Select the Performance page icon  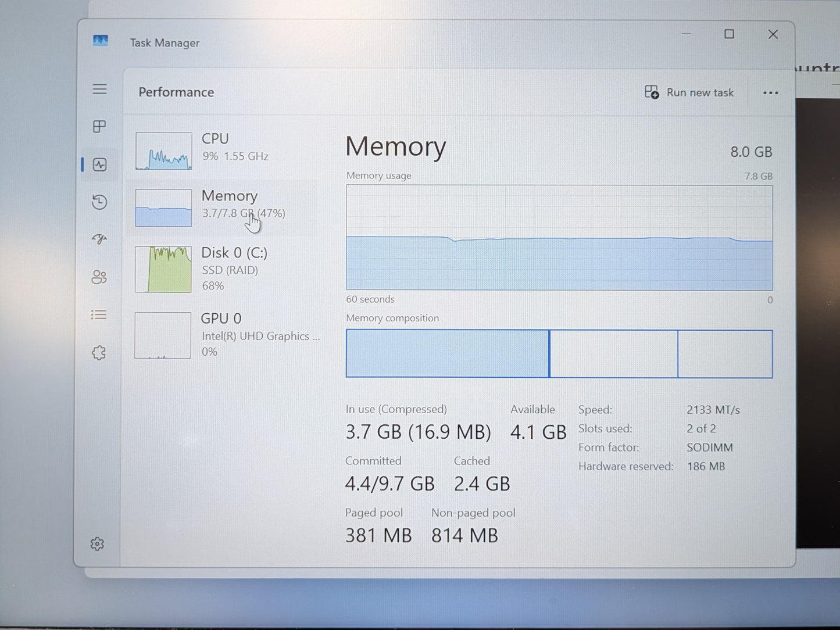click(x=99, y=165)
